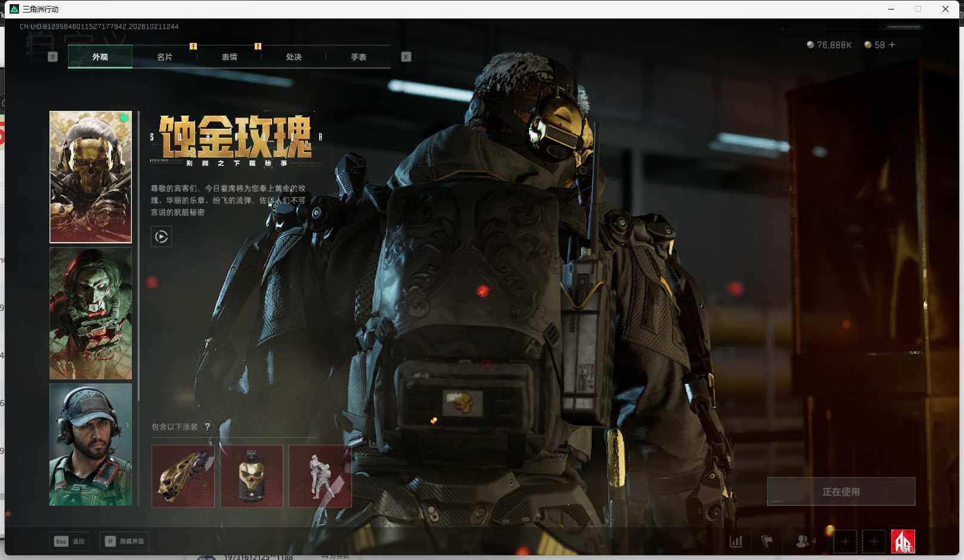Image resolution: width=964 pixels, height=560 pixels.
Task: Open the flag icon in bottom bar
Action: click(x=767, y=542)
